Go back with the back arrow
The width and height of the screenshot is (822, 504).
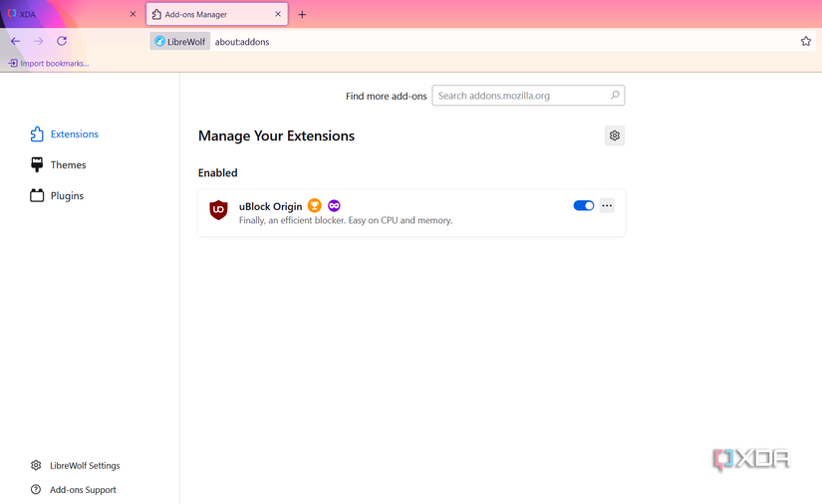pos(15,41)
